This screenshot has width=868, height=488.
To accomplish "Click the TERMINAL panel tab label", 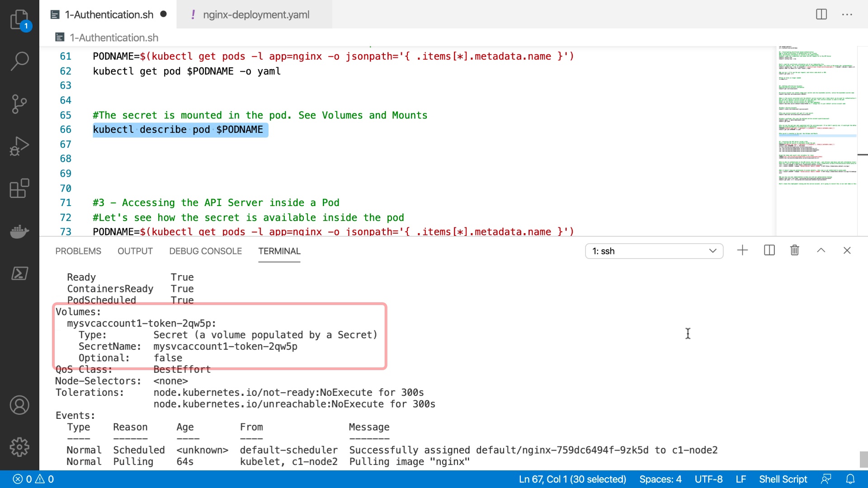I will [x=278, y=251].
